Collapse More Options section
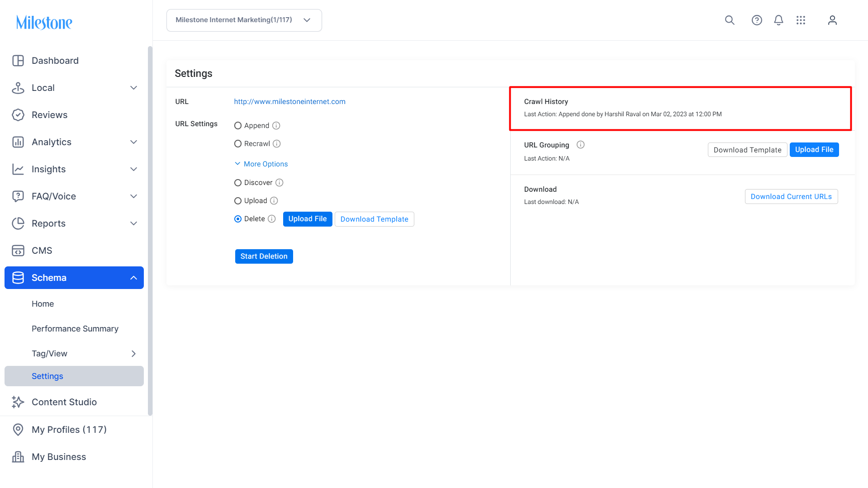This screenshot has height=488, width=868. coord(261,164)
